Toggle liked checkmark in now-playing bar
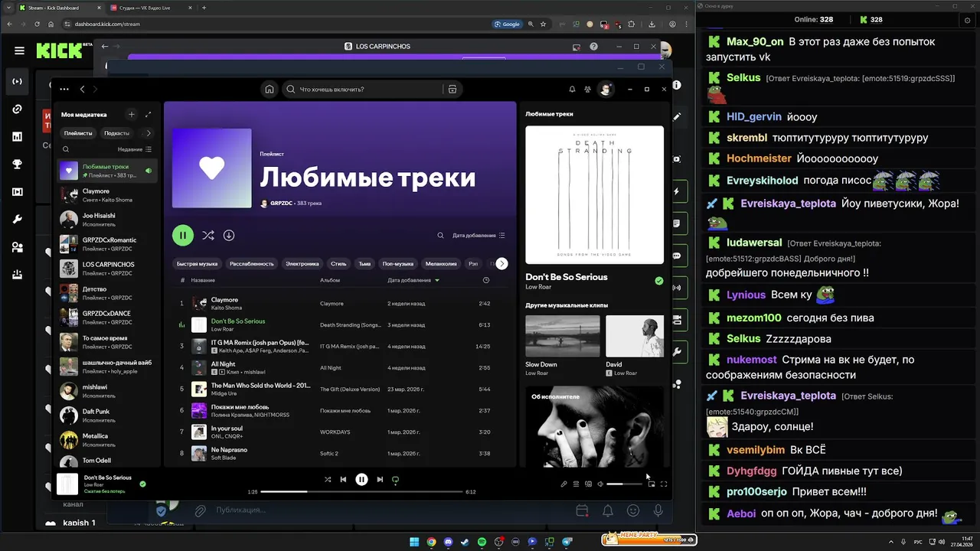 142,484
